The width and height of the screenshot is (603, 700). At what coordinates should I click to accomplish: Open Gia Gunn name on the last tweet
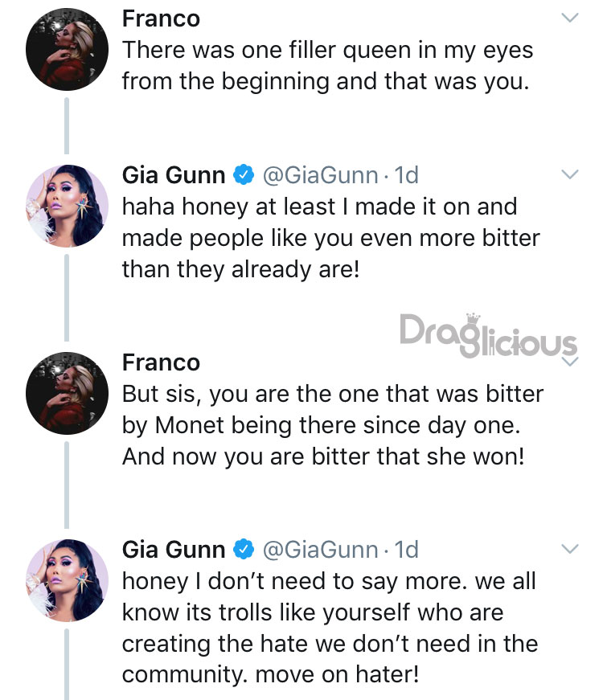coord(174,550)
